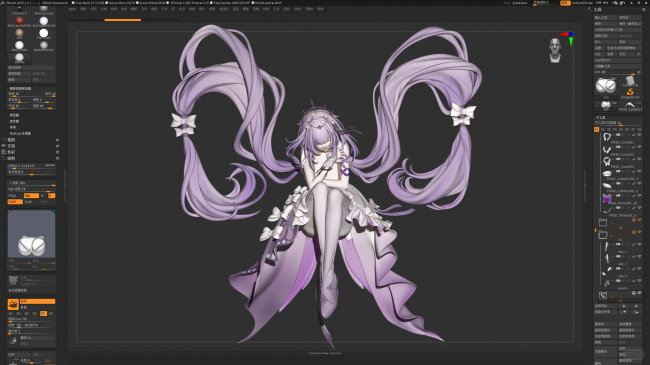The image size is (650, 365).
Task: Click the current tool preview thumbnail
Action: [32, 234]
